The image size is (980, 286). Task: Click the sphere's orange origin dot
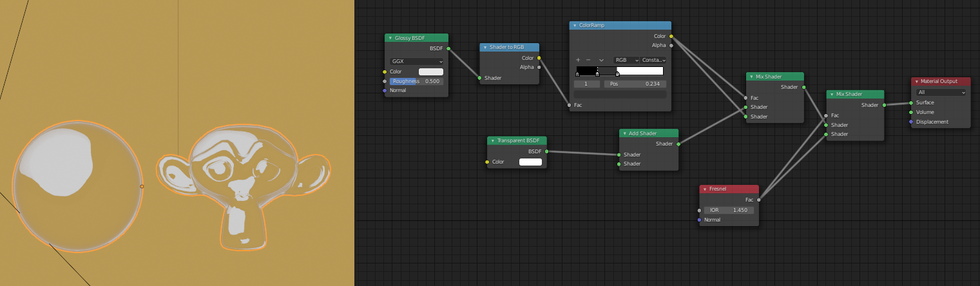(142, 186)
